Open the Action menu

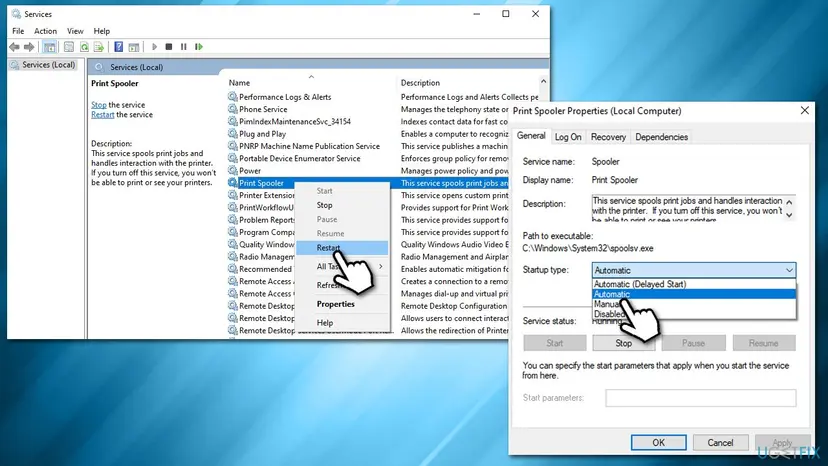click(45, 31)
